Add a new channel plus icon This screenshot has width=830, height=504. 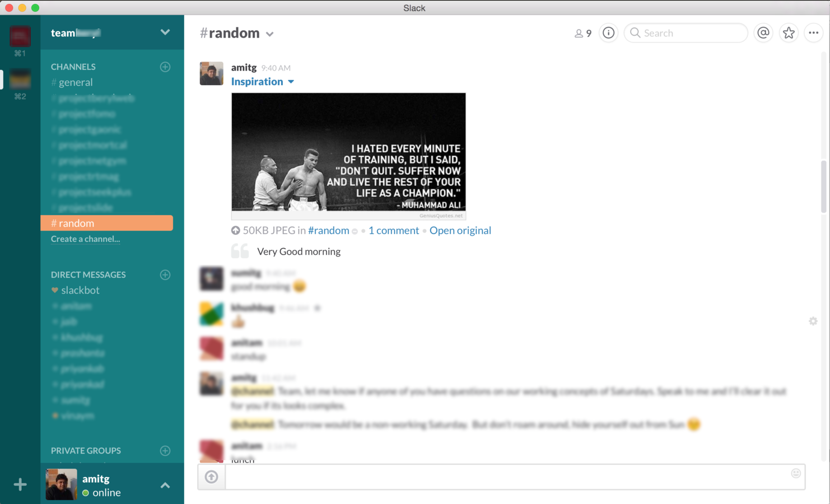(x=165, y=67)
